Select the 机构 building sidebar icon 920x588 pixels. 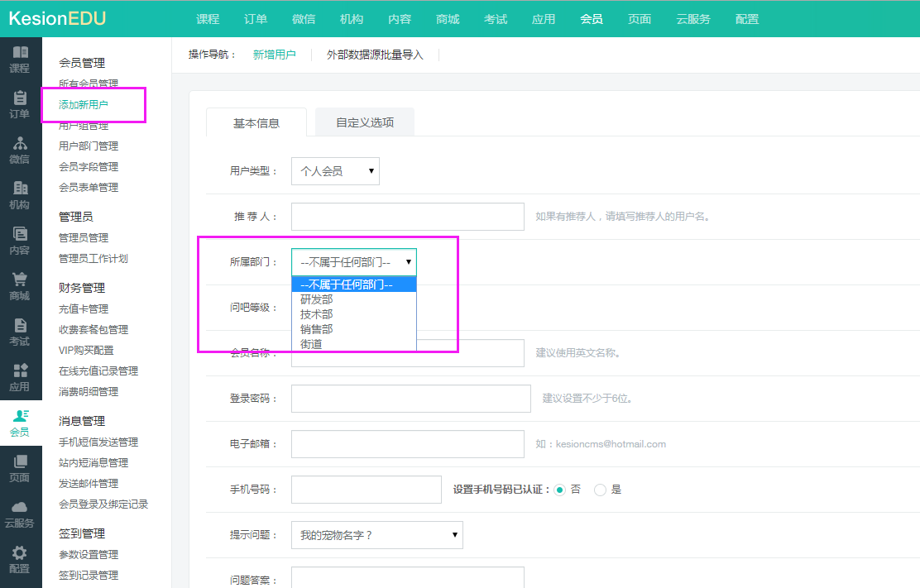(x=20, y=189)
